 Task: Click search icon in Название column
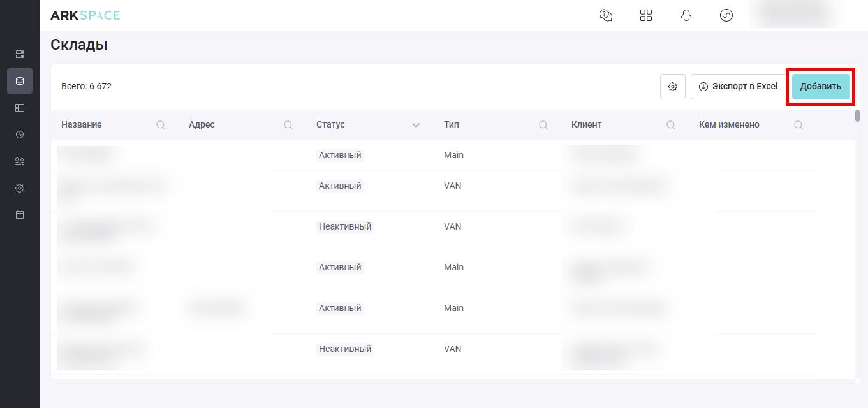tap(161, 125)
